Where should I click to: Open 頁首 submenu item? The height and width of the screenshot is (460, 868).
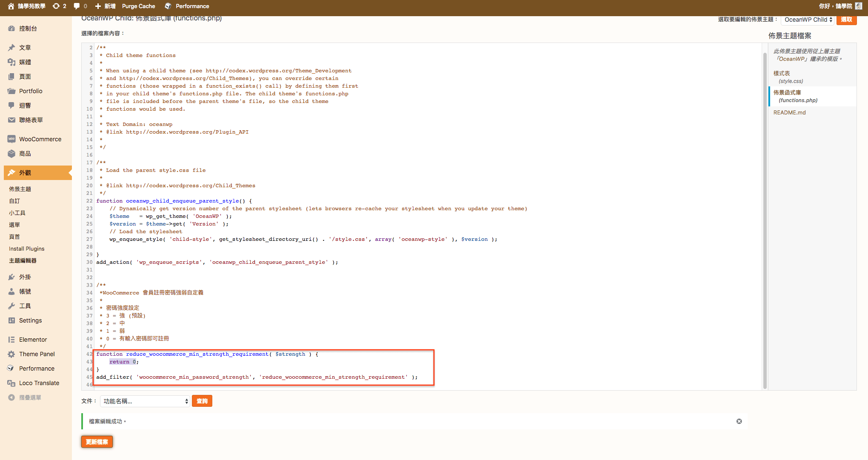[14, 237]
